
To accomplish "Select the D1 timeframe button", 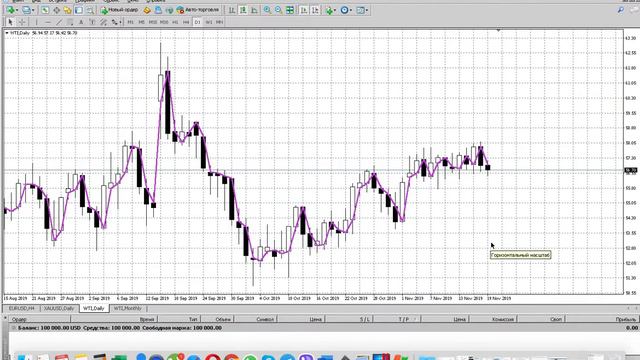I will point(198,22).
